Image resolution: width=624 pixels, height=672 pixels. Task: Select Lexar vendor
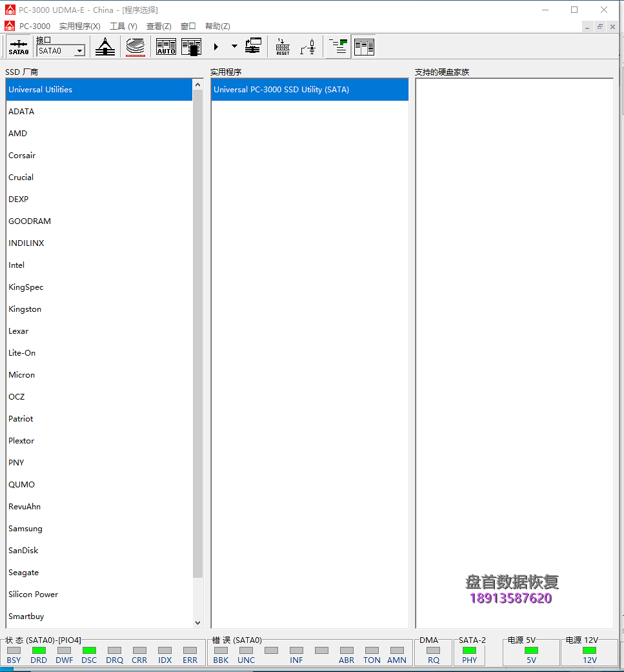(99, 331)
